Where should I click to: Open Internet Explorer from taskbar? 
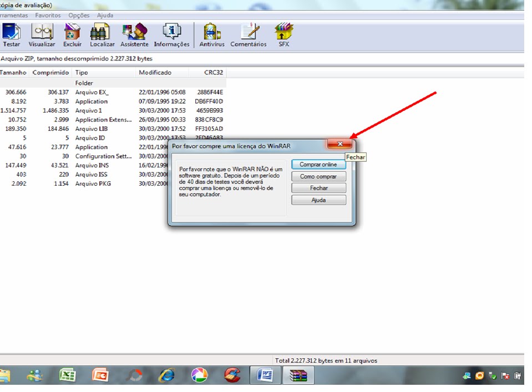click(167, 375)
